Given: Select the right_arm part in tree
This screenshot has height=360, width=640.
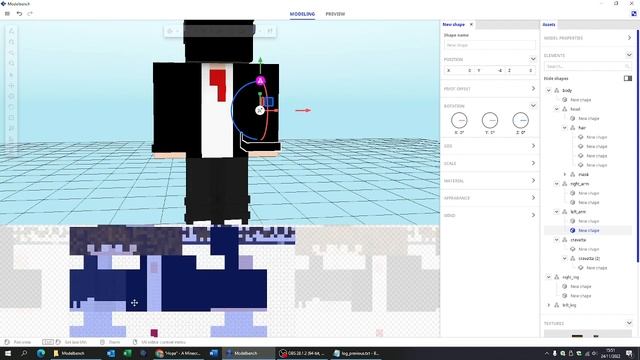Looking at the screenshot, I should point(580,184).
